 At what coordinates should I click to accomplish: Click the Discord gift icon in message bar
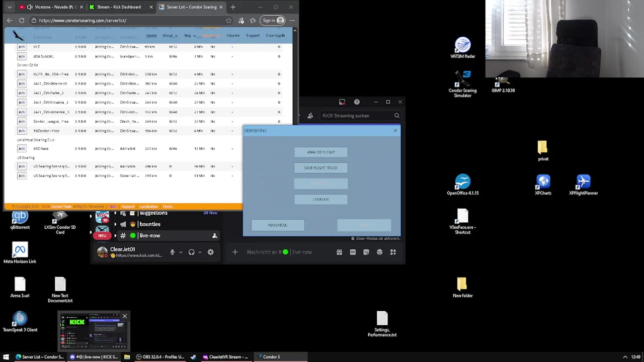[339, 252]
